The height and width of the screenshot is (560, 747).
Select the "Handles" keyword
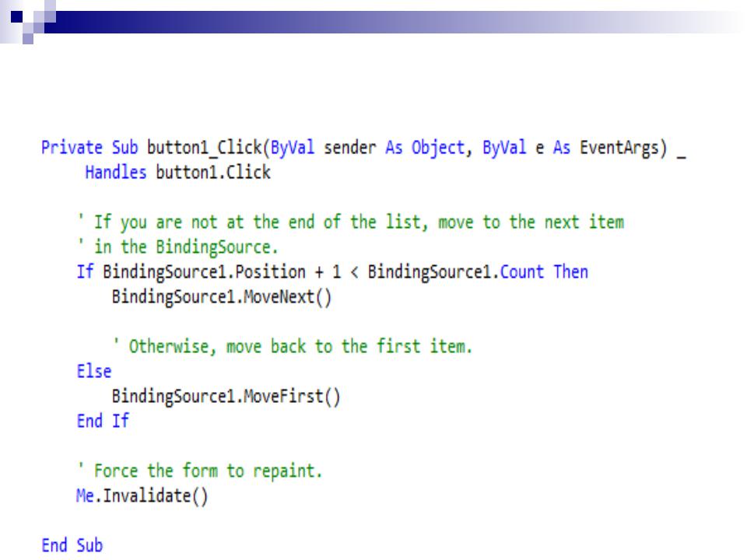click(x=116, y=173)
